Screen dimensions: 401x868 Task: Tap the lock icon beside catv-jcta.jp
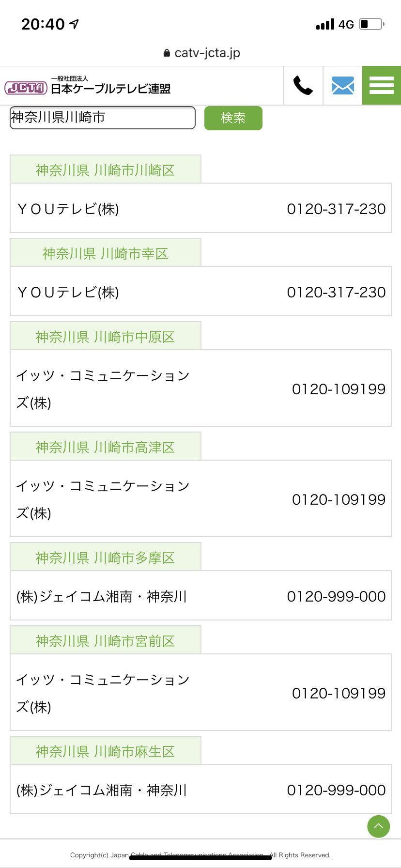point(167,53)
